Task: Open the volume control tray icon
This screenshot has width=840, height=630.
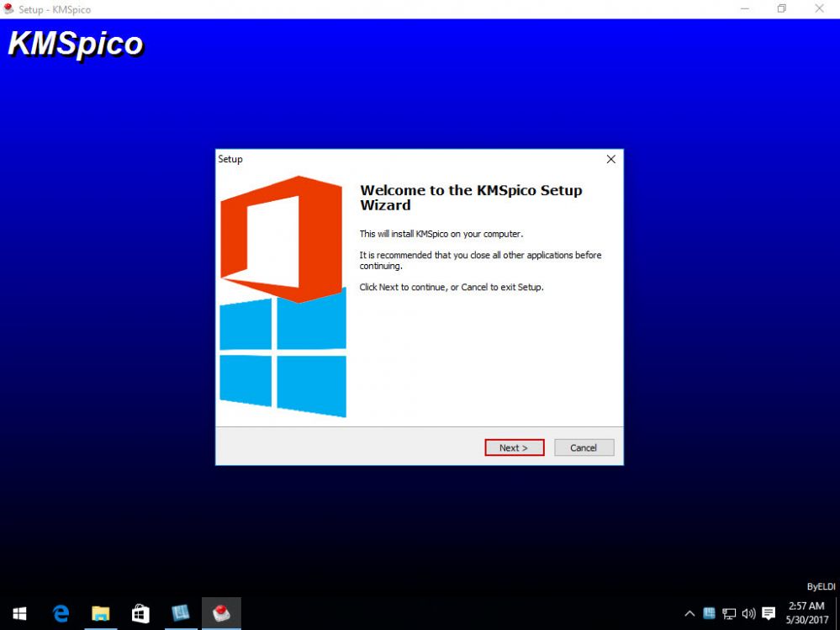Action: pos(748,614)
